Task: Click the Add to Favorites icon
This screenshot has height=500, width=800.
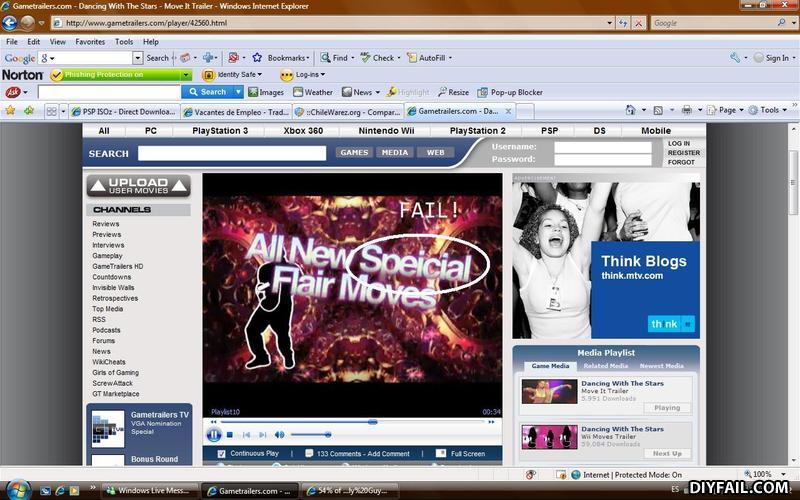Action: click(x=29, y=110)
